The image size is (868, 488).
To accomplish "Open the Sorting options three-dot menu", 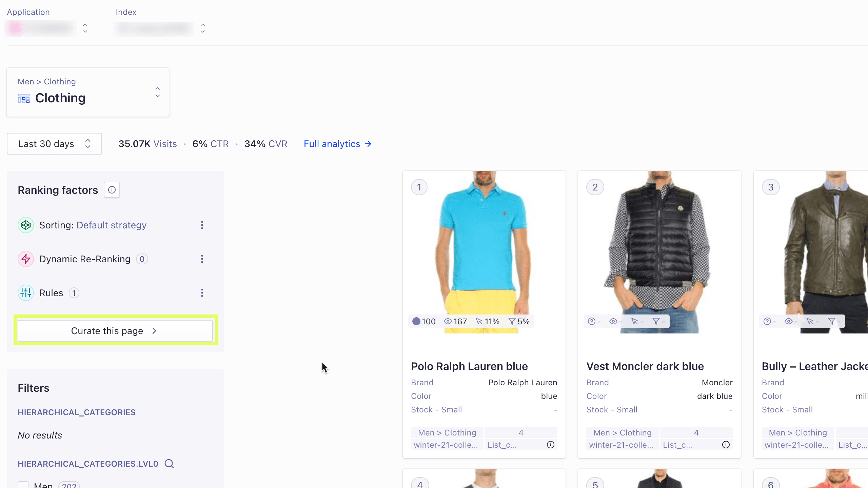I will pos(202,225).
